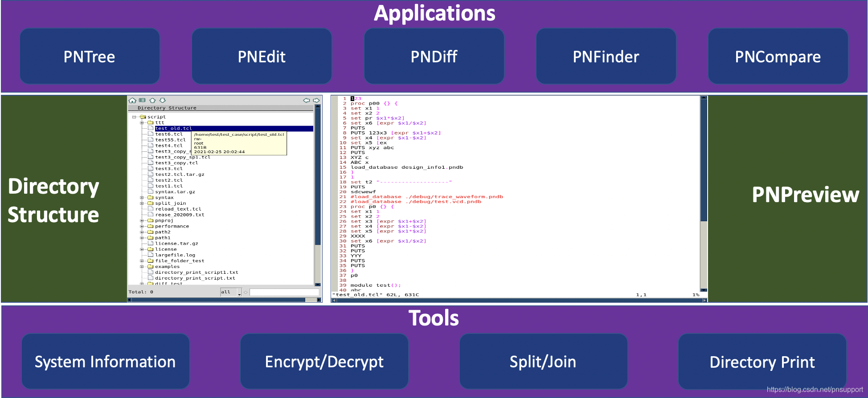This screenshot has width=868, height=398.
Task: Click the folder icon beside performance
Action: [x=151, y=226]
